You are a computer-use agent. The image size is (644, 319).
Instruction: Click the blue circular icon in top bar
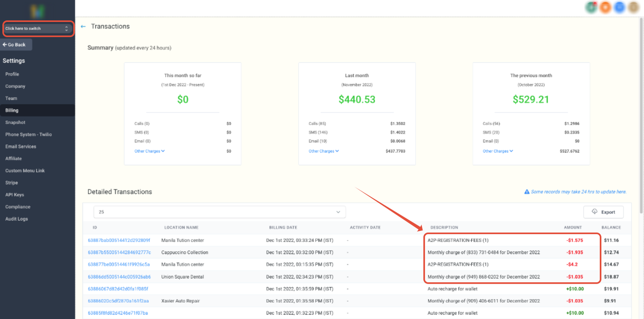tap(619, 7)
